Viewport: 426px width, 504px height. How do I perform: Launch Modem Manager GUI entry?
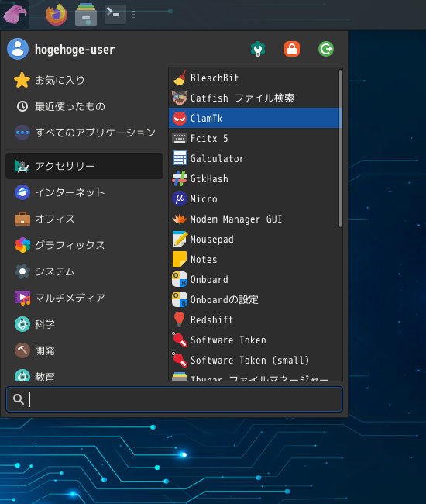click(253, 219)
